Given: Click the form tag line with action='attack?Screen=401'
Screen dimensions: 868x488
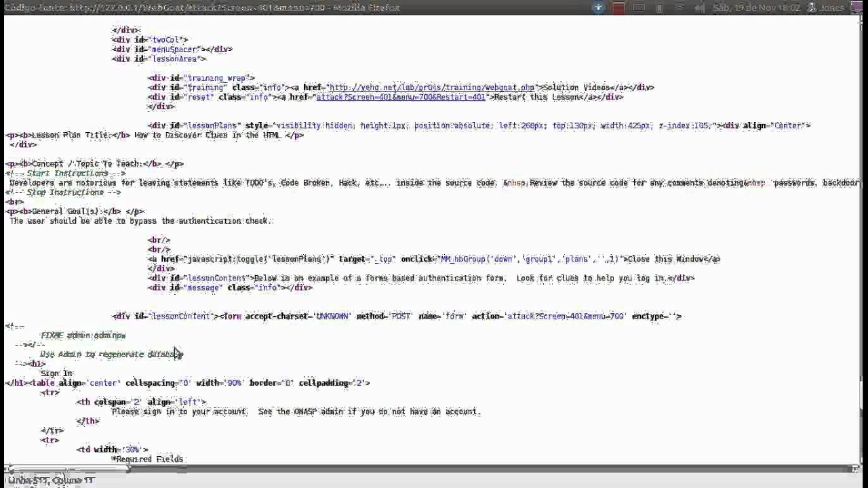Looking at the screenshot, I should 397,316.
